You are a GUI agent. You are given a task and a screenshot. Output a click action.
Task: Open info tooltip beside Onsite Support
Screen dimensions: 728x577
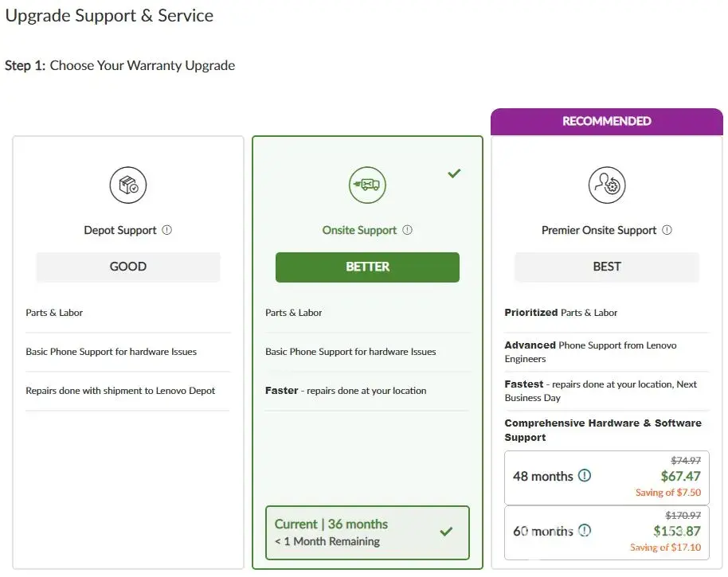tap(408, 230)
